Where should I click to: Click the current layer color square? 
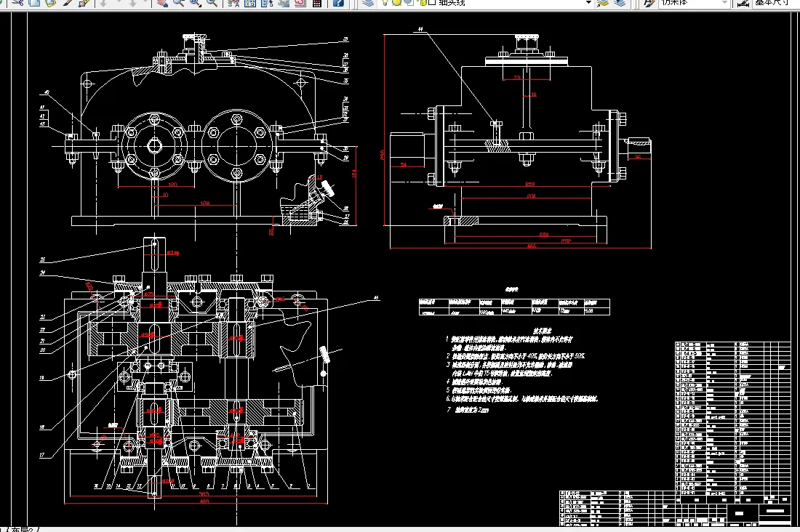point(432,3)
